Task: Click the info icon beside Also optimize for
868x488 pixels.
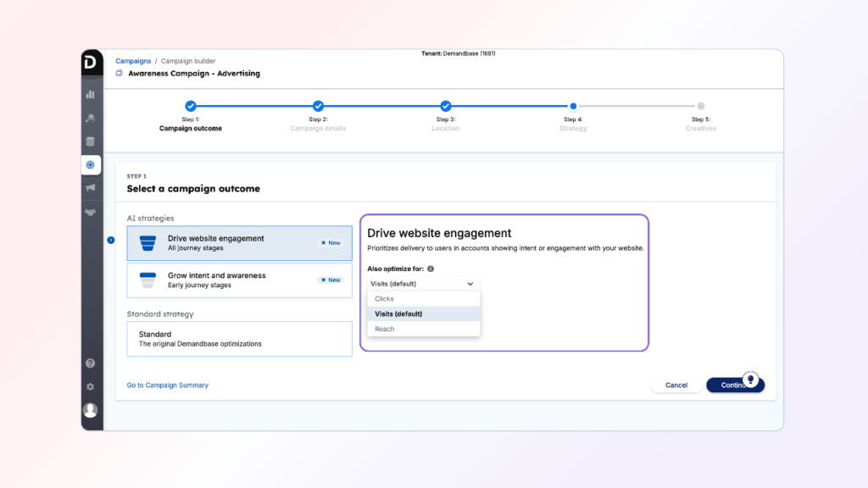Action: pos(431,269)
